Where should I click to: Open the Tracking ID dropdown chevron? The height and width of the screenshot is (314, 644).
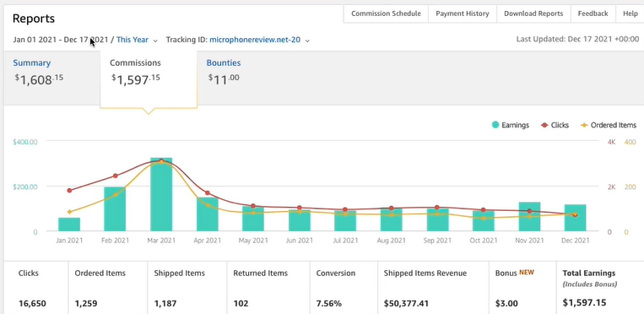(x=307, y=41)
